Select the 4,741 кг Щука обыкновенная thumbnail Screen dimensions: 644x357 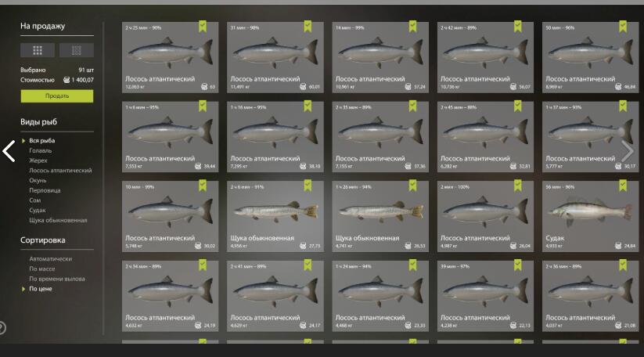[380, 216]
